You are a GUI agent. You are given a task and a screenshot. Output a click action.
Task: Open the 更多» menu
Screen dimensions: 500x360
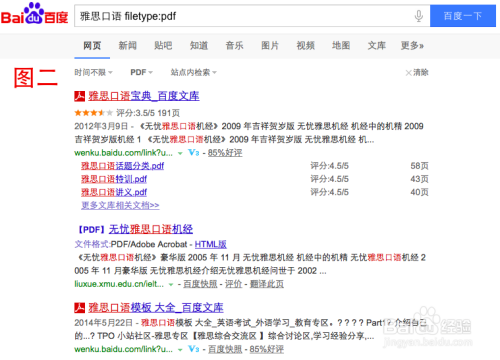coord(412,46)
